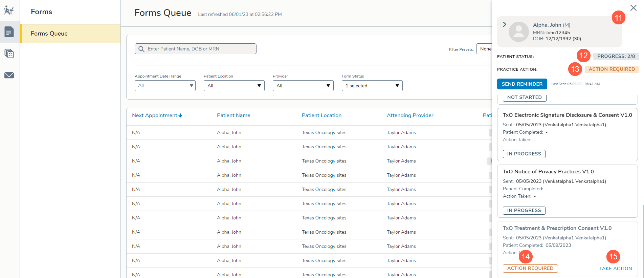
Task: Open the Forms document icon in sidebar
Action: 9,32
